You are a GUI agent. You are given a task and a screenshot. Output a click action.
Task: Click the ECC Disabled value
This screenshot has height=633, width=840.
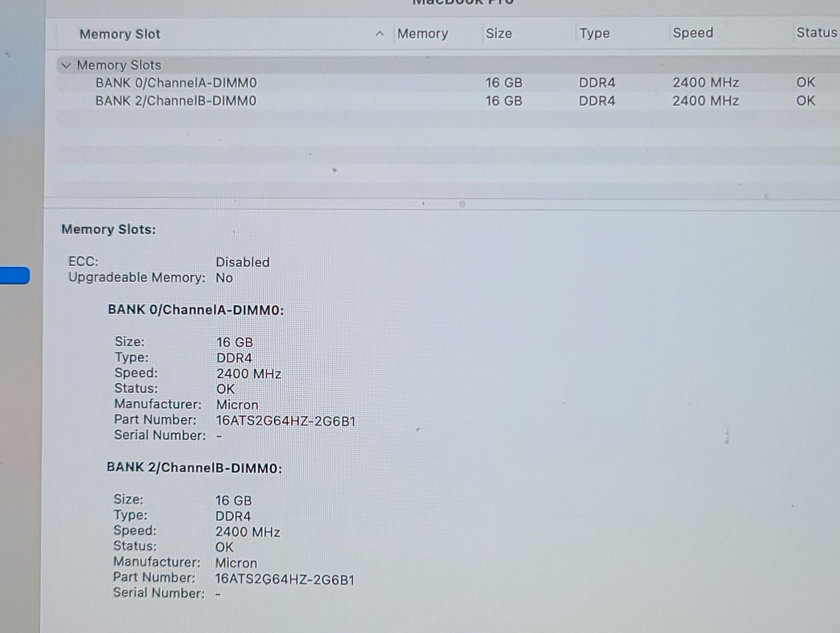[x=242, y=262]
